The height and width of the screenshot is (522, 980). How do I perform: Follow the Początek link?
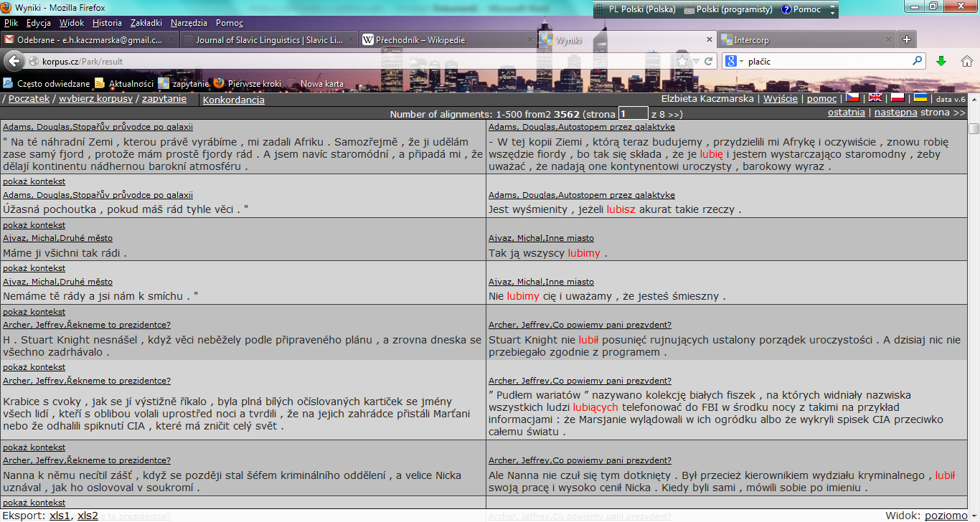click(x=29, y=99)
